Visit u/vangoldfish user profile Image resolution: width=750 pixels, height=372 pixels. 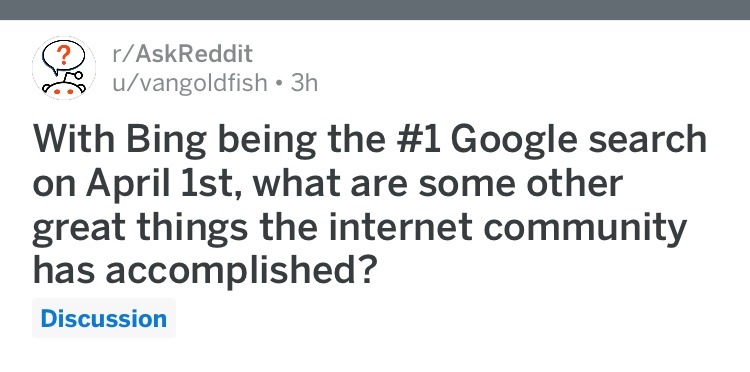point(189,83)
